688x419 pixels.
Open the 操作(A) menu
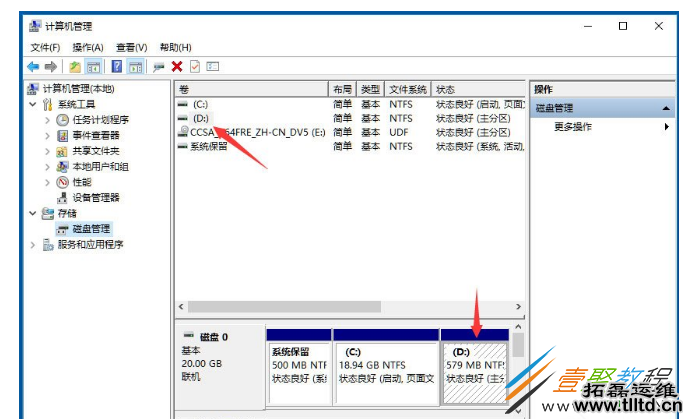click(x=88, y=47)
